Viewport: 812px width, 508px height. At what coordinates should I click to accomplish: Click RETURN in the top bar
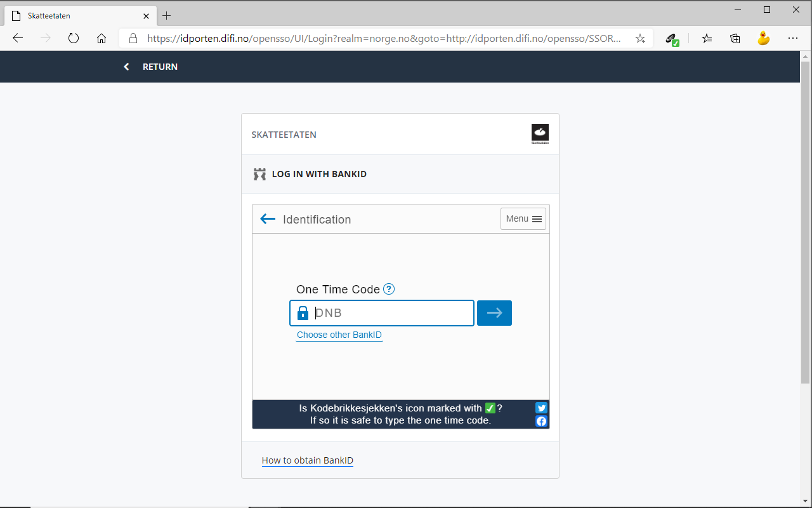tap(151, 67)
